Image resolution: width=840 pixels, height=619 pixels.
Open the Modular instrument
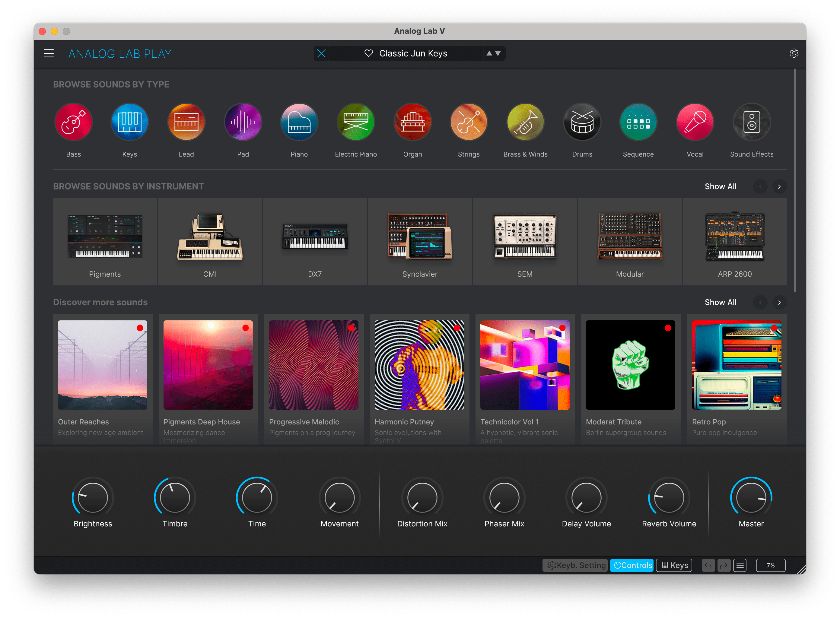coord(630,242)
